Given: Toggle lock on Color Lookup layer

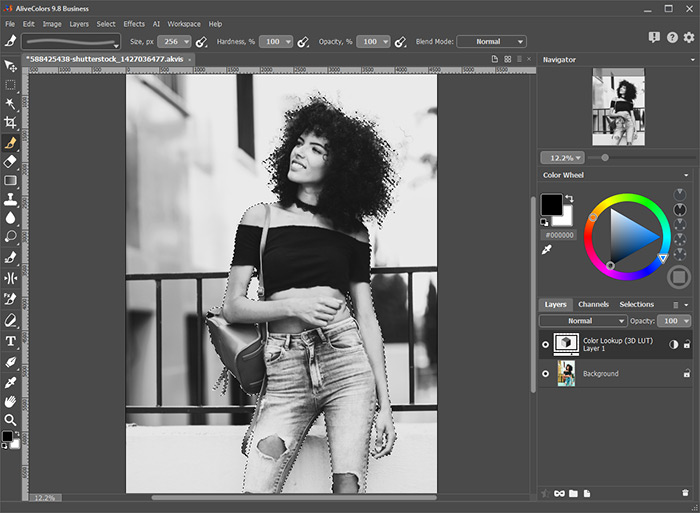Looking at the screenshot, I should click(687, 344).
